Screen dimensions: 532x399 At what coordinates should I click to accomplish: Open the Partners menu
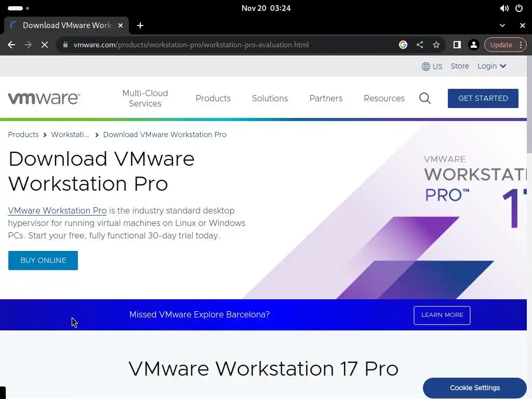tap(326, 98)
